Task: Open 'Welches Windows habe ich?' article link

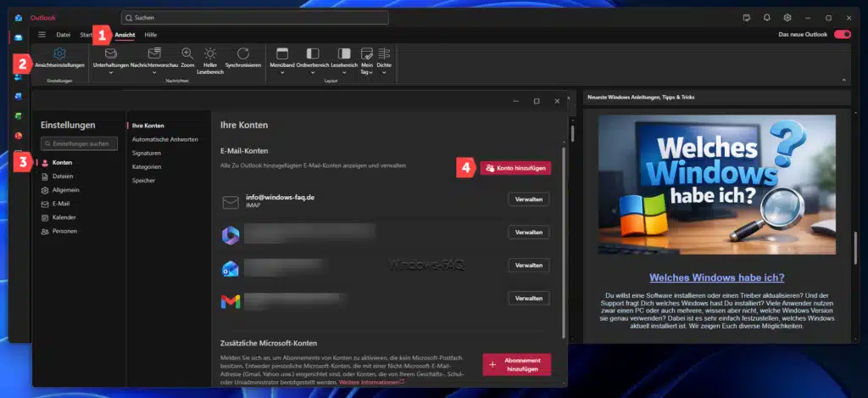Action: 716,277
